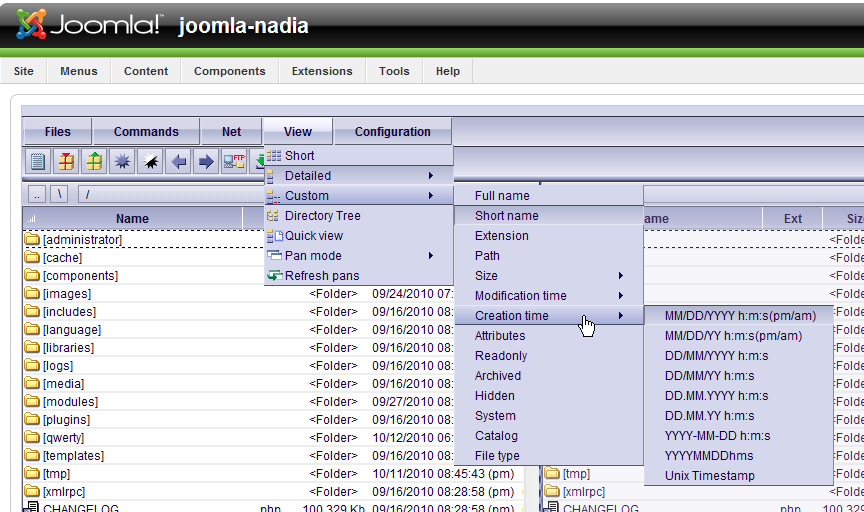
Task: Choose Unix Timestamp format
Action: pos(738,476)
